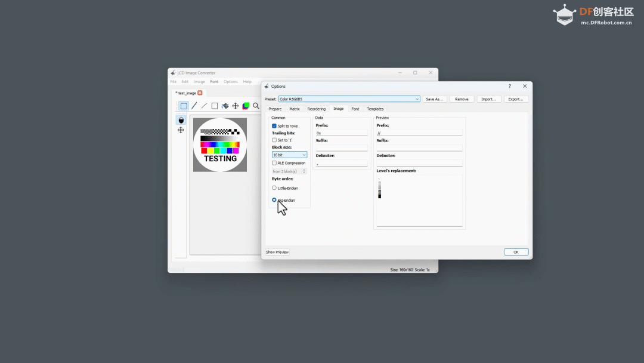Select the Rectangle shape tool
The height and width of the screenshot is (363, 644).
click(215, 106)
